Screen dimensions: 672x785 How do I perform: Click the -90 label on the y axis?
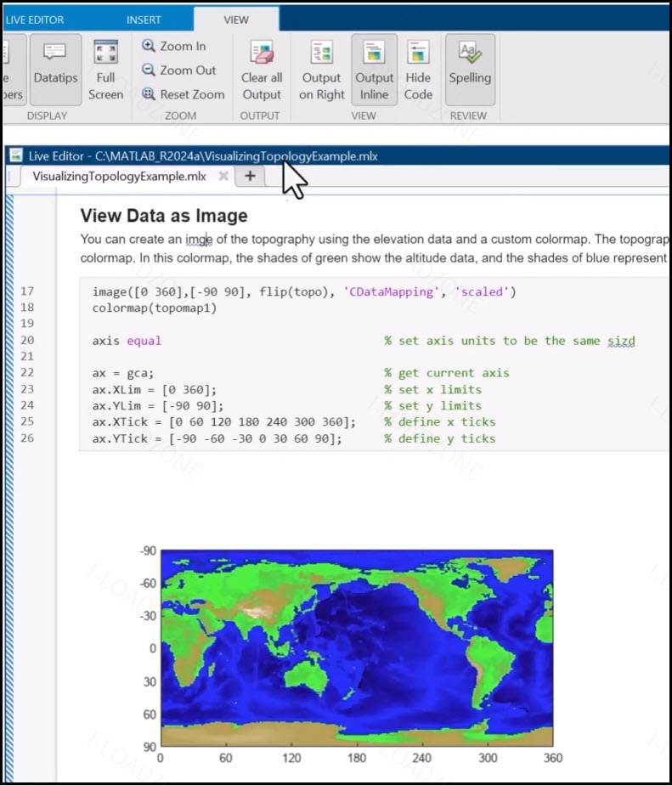pos(148,551)
